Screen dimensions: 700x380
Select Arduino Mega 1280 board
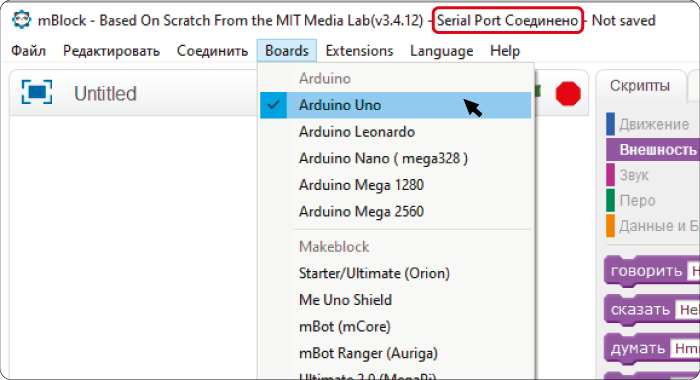point(396,185)
